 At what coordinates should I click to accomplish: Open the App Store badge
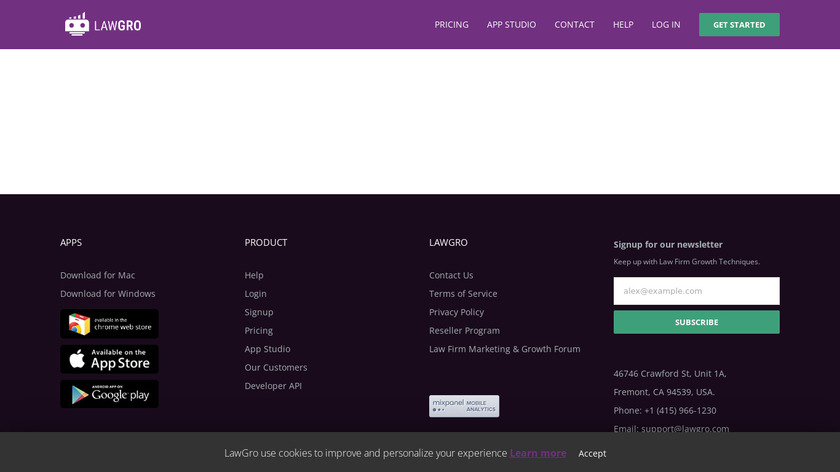point(109,359)
